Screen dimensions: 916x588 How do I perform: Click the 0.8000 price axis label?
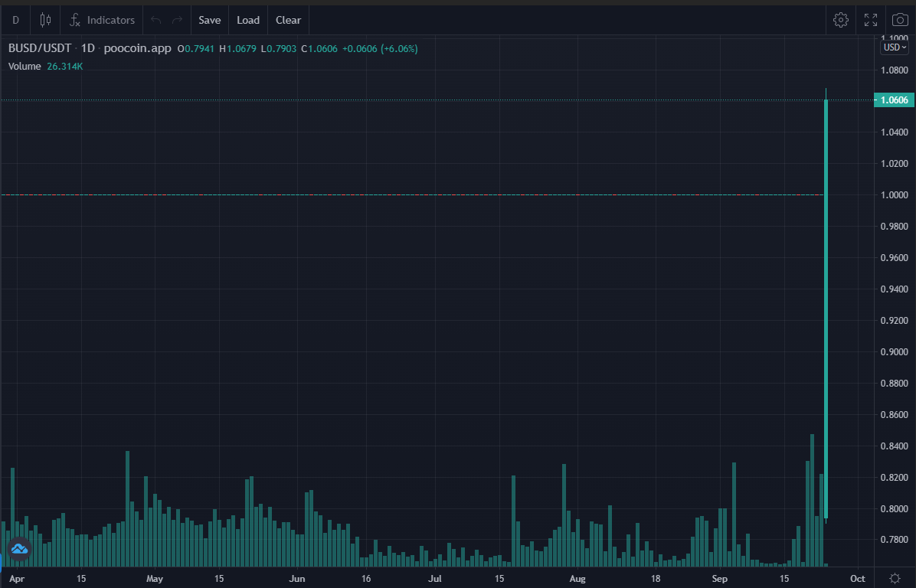tap(895, 508)
